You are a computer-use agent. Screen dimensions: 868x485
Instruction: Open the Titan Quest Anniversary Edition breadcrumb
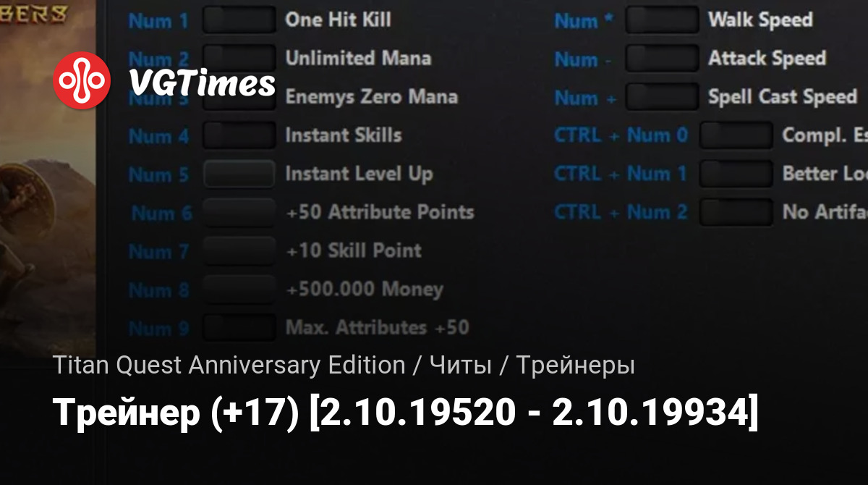pyautogui.click(x=229, y=366)
